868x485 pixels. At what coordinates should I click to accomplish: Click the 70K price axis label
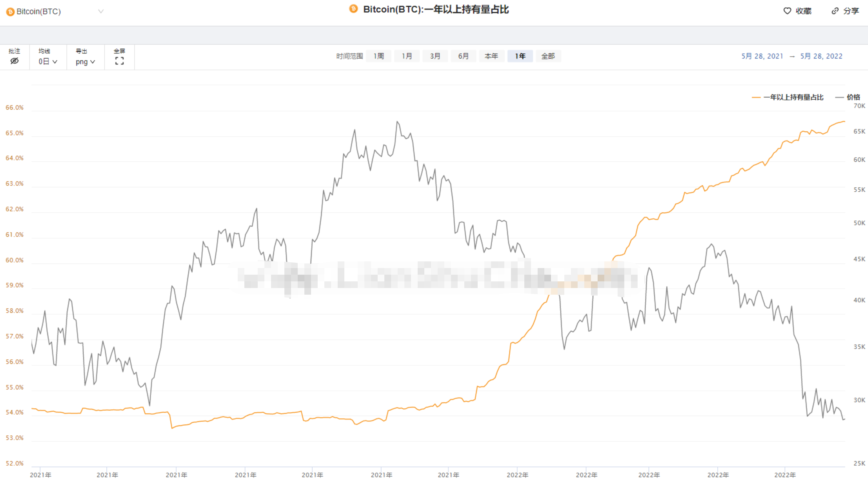pyautogui.click(x=859, y=106)
